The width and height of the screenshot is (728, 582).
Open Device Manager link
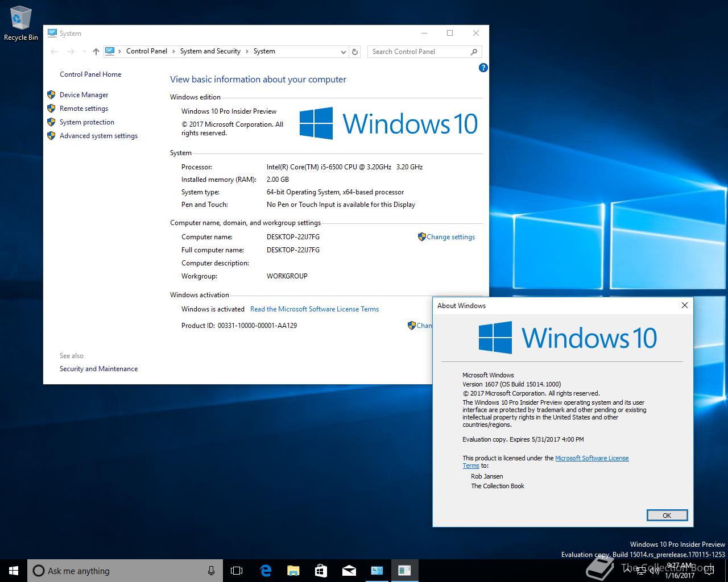84,95
